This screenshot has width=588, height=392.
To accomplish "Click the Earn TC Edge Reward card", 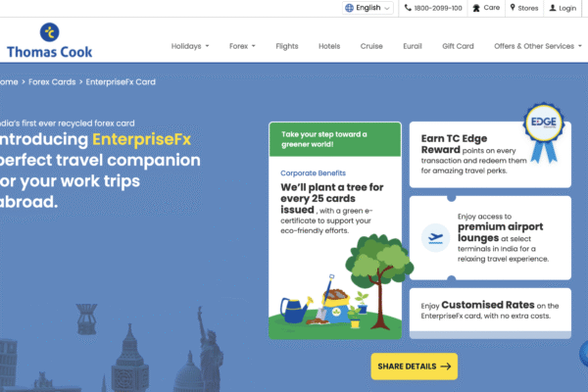I will 490,154.
